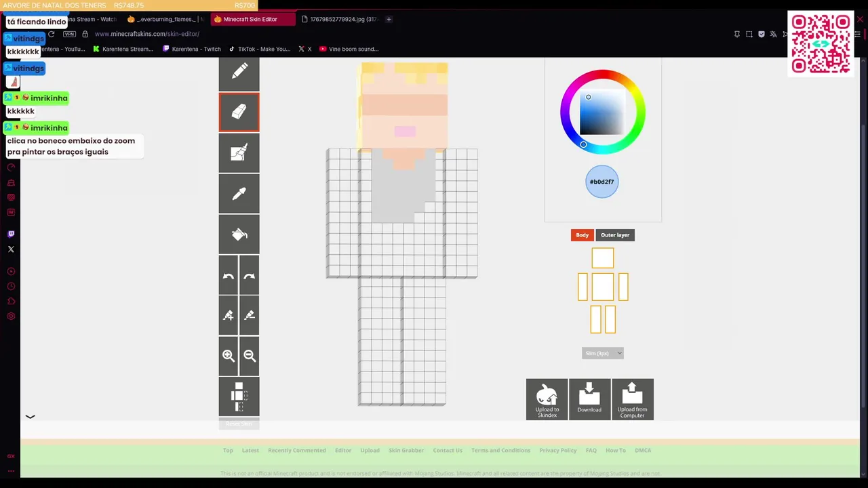Open Recently Commented footer link
Viewport: 868px width, 488px height.
297,450
